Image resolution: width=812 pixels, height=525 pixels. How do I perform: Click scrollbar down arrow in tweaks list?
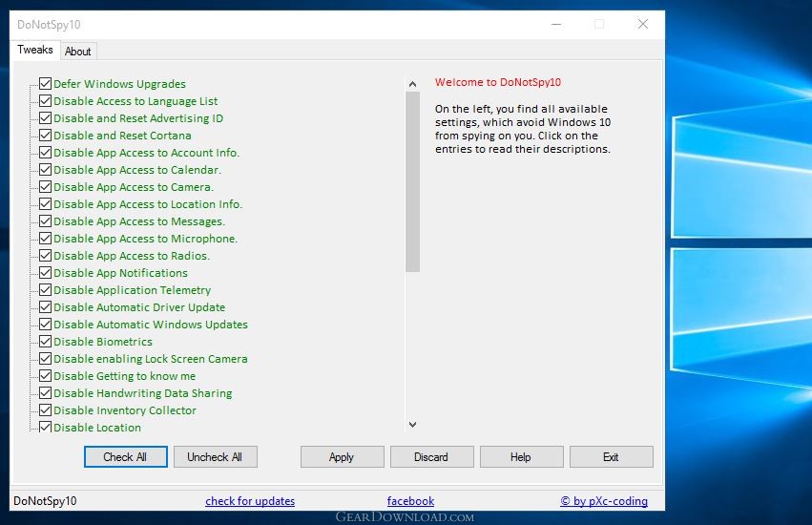pos(412,425)
